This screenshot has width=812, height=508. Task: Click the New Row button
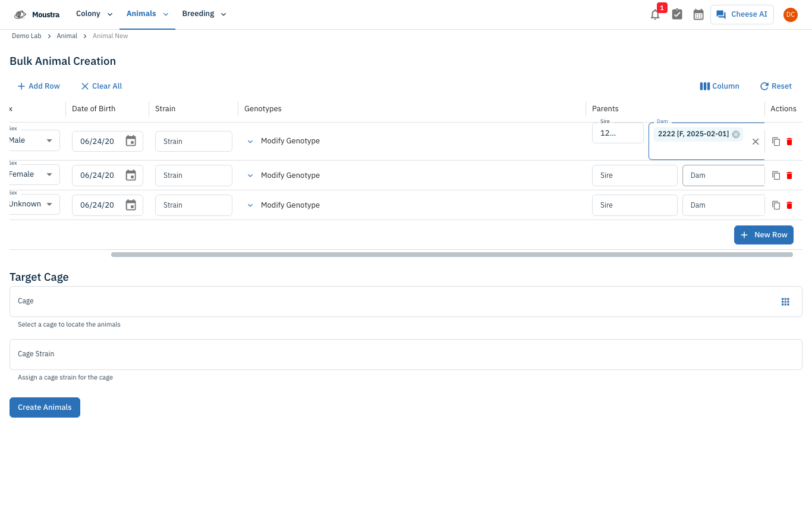[x=764, y=235]
